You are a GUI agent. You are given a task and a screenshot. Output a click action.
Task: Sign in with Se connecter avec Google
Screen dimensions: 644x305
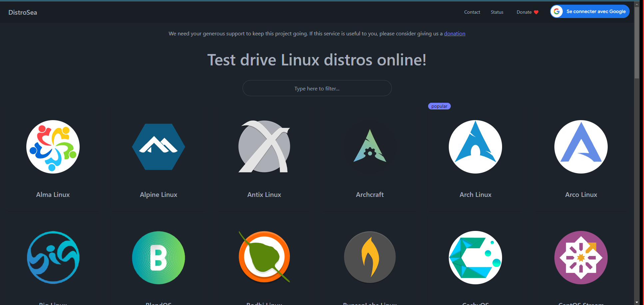[x=590, y=11]
